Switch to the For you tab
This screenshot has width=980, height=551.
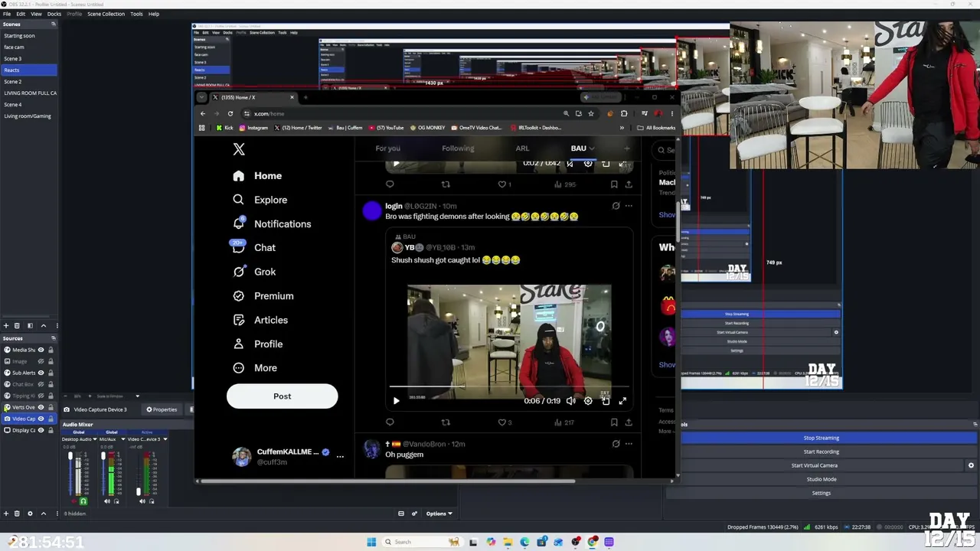pyautogui.click(x=388, y=148)
